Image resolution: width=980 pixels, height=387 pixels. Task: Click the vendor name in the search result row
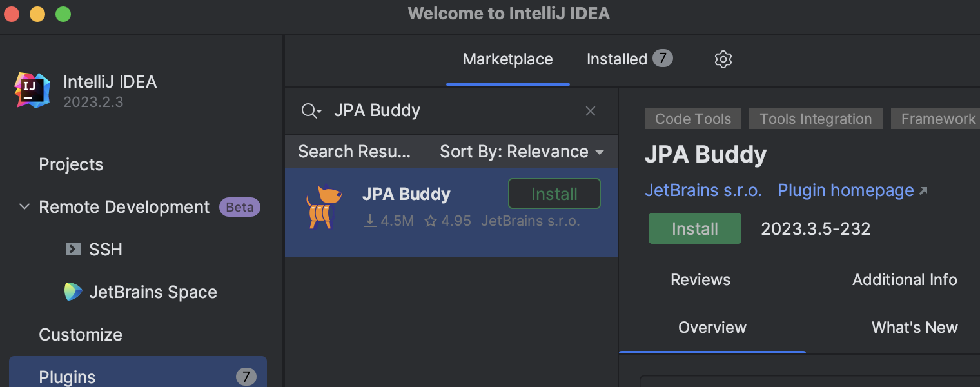pos(531,221)
